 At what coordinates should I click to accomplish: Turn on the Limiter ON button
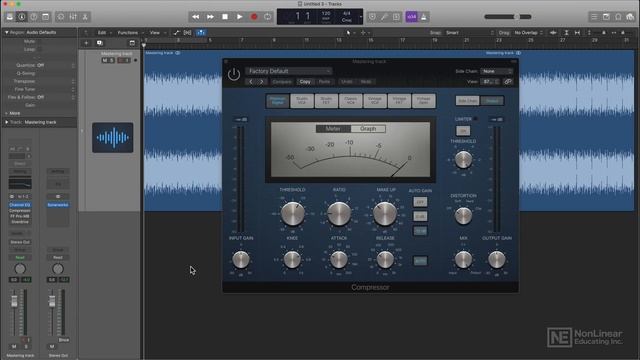click(463, 131)
